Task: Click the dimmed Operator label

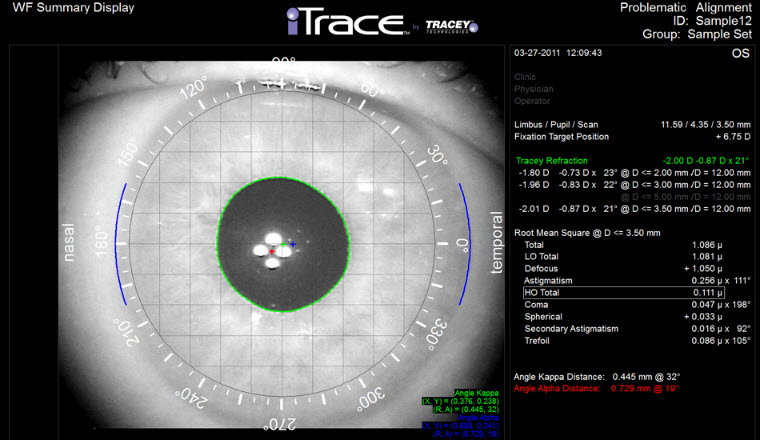Action: [x=532, y=101]
